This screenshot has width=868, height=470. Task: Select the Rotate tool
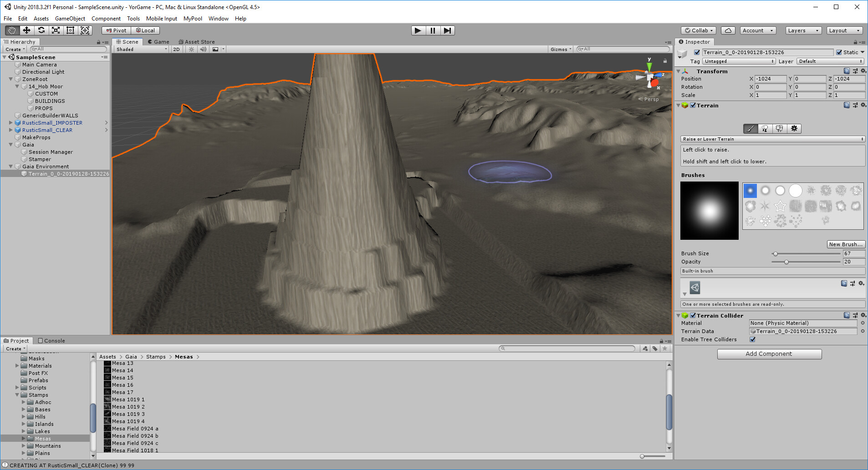(x=41, y=30)
